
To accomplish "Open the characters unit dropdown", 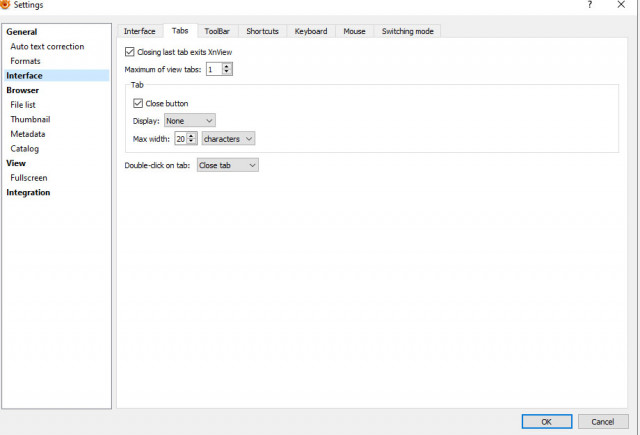I will pos(228,139).
